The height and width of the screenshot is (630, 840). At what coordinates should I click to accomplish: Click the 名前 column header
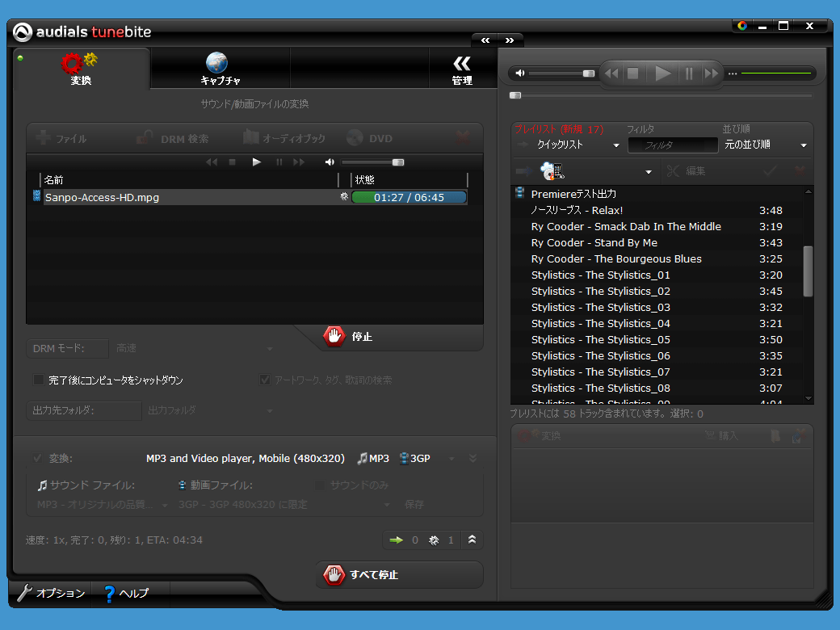tap(53, 180)
